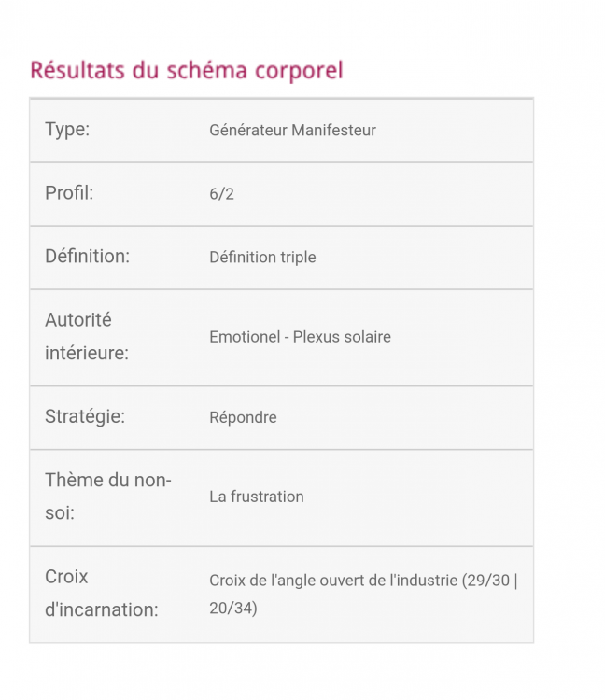
Task: Select the 'La frustration' value
Action: (256, 497)
